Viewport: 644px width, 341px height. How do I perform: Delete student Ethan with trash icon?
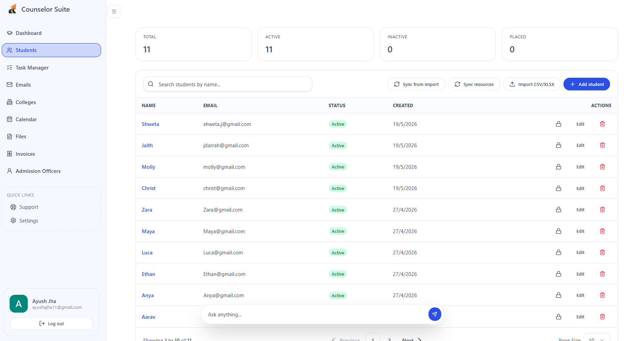602,274
